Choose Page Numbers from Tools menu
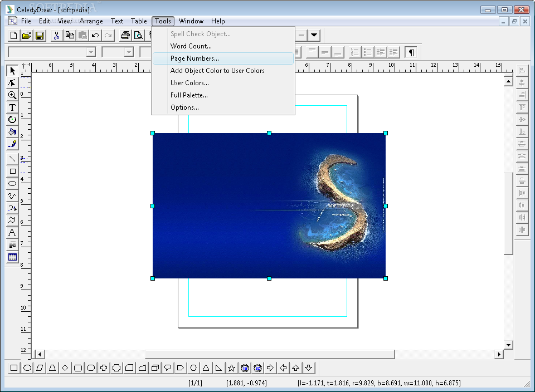Screen dimensions: 535x392 point(223,58)
